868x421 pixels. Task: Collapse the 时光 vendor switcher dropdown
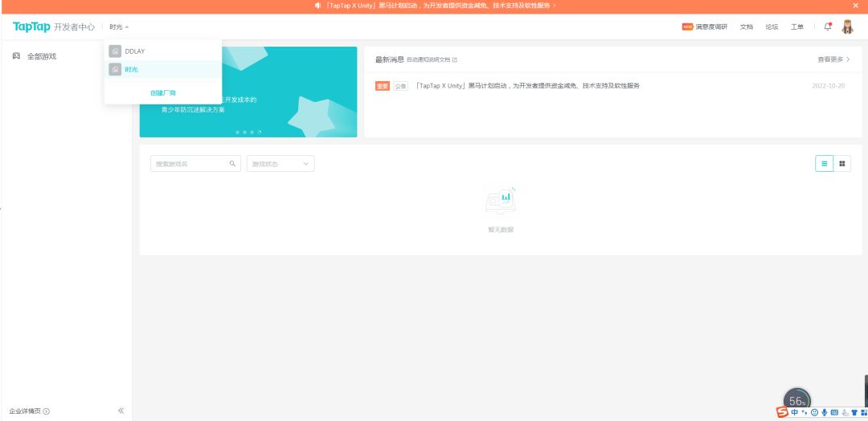pyautogui.click(x=119, y=27)
